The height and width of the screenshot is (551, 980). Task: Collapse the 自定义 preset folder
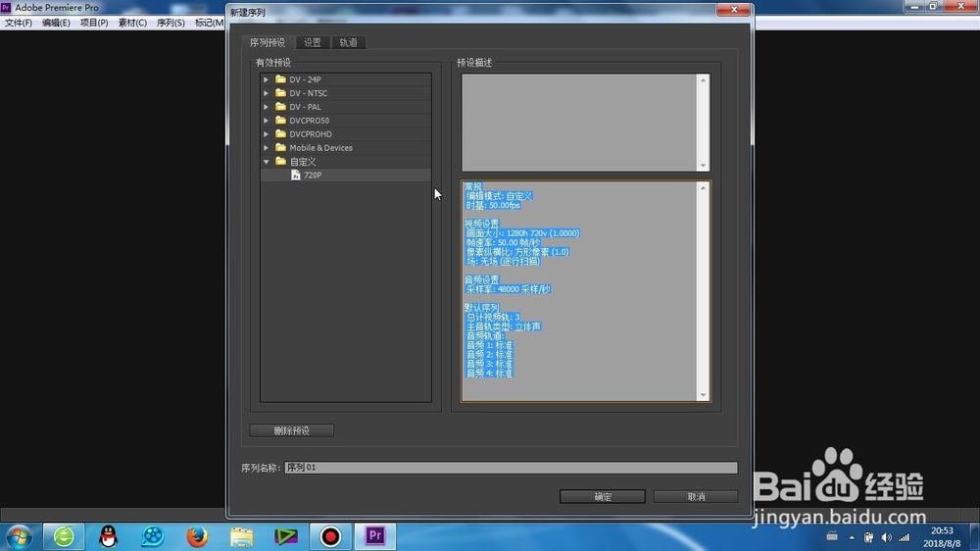[267, 162]
